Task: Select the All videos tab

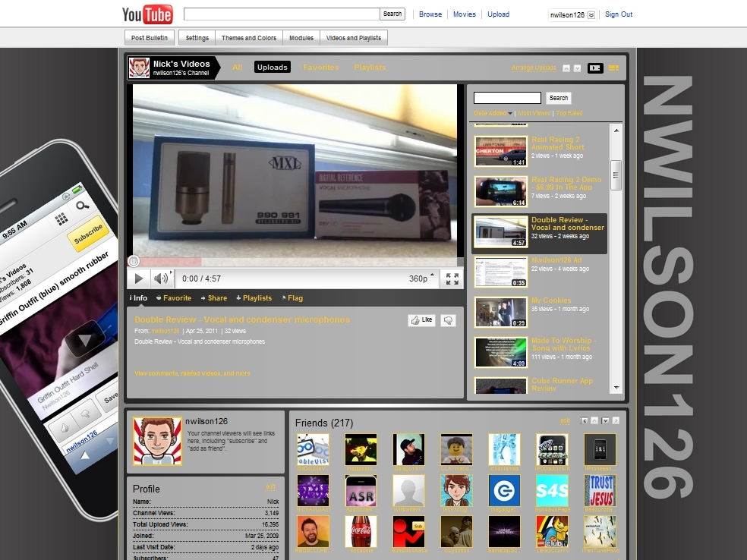Action: (238, 68)
